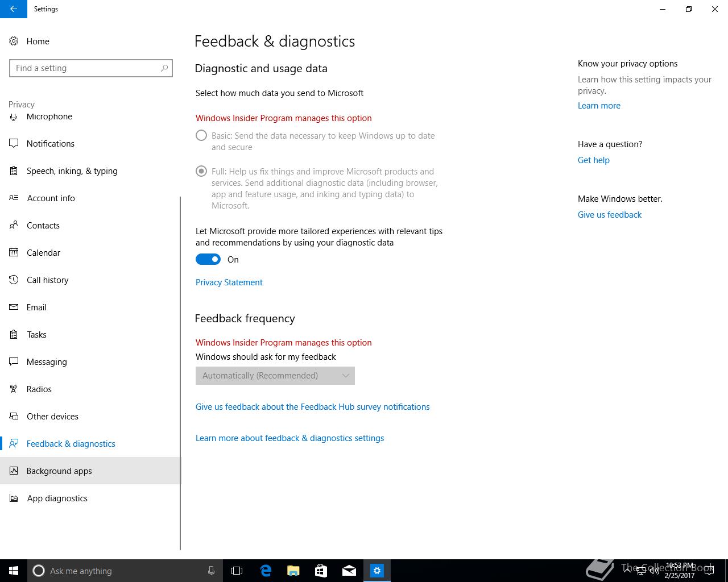
Task: Click the Cortana microphone icon
Action: [211, 571]
